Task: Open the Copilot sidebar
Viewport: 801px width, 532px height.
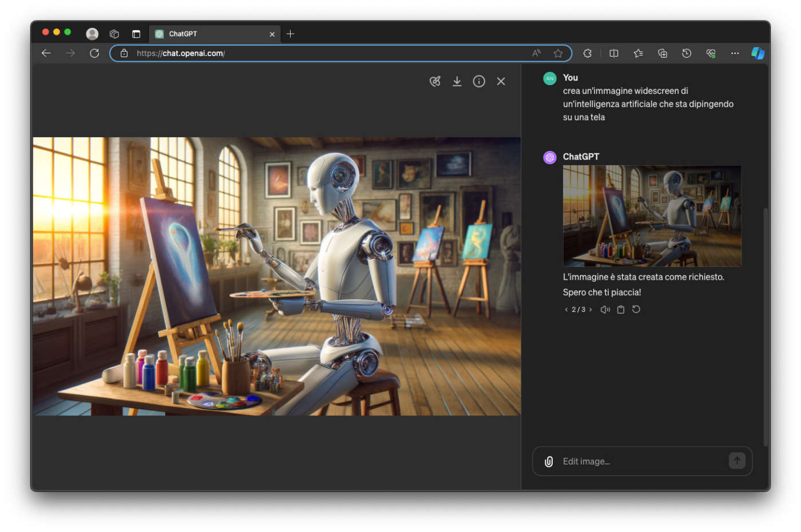Action: coord(758,53)
